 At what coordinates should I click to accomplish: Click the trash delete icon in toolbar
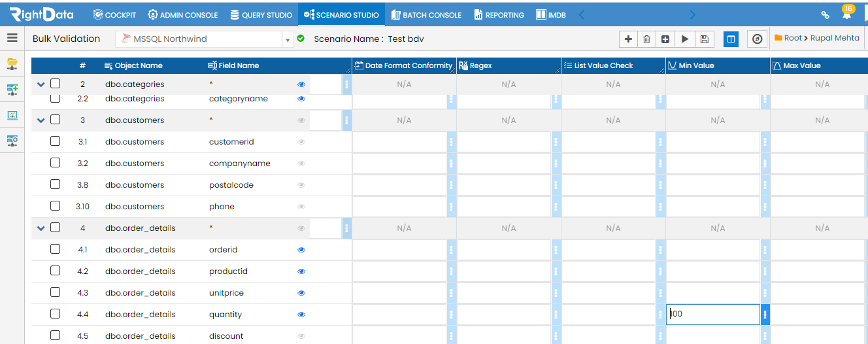[x=646, y=39]
